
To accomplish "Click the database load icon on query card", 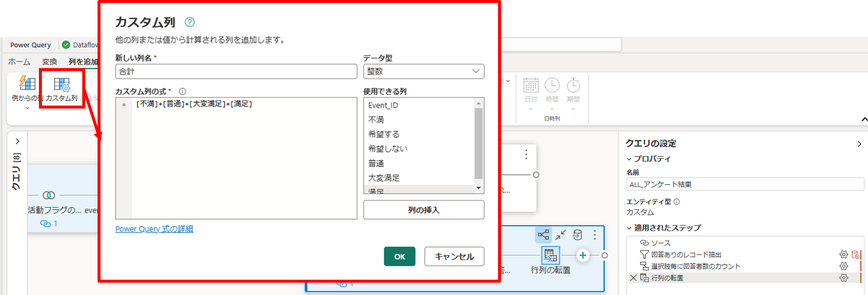I will pos(578,235).
